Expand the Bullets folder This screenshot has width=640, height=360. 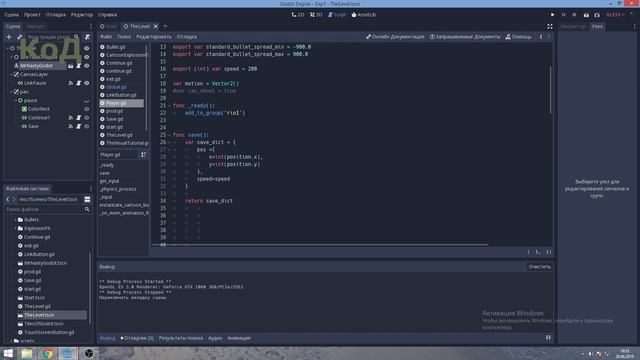[16, 220]
